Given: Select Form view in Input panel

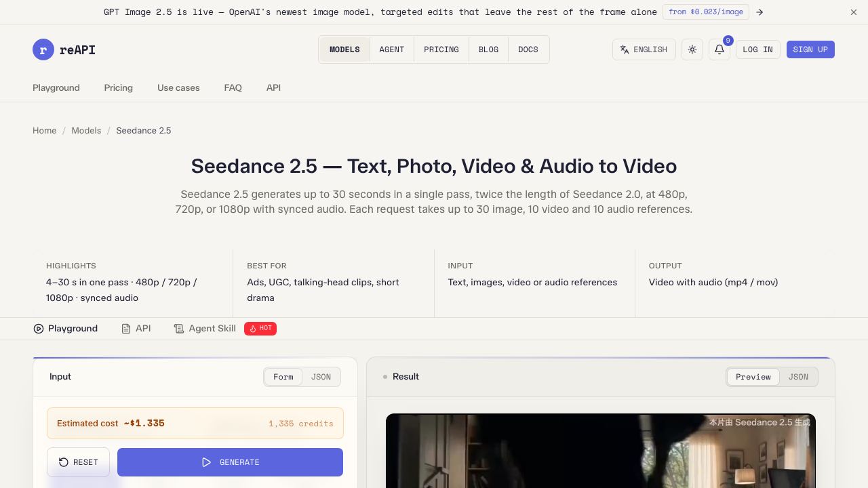Looking at the screenshot, I should [x=283, y=377].
